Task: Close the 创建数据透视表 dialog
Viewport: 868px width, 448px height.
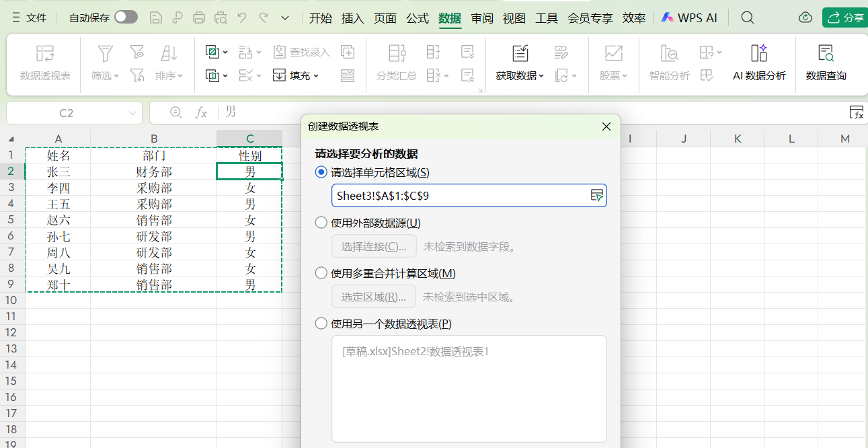Action: [606, 126]
